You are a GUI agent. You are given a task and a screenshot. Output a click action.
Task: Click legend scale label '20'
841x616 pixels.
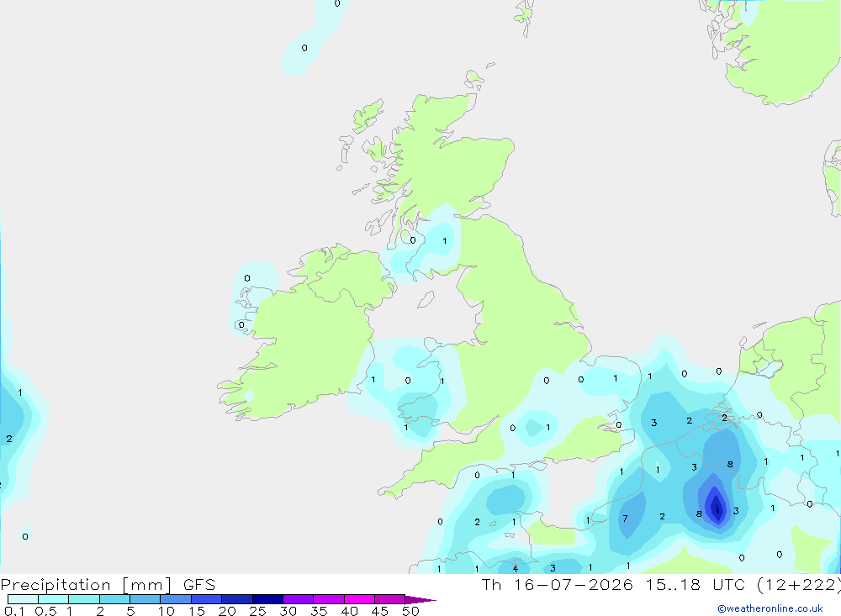227,611
